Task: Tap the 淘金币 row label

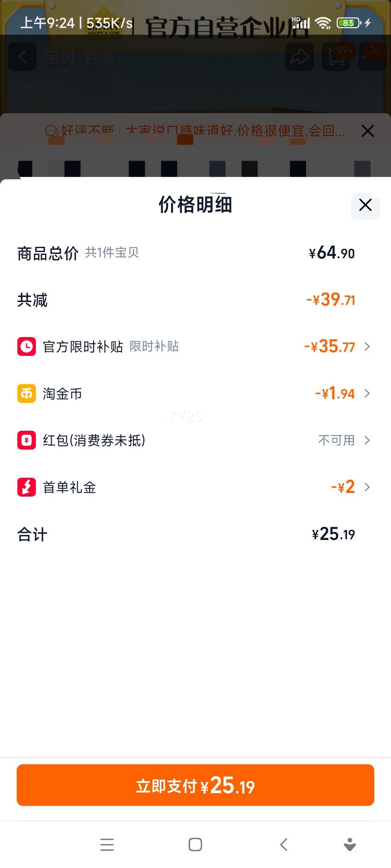Action: [62, 393]
